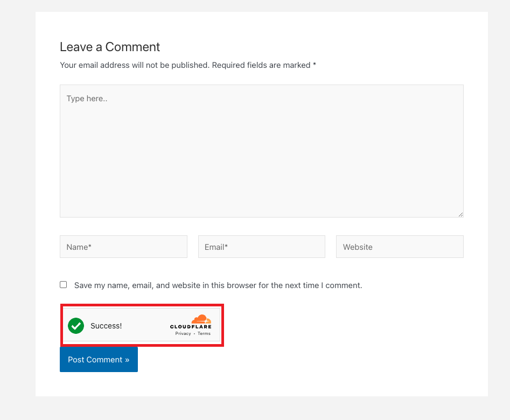Screen dimensions: 510x420
Task: Focus the Name* input field
Action: (x=124, y=247)
